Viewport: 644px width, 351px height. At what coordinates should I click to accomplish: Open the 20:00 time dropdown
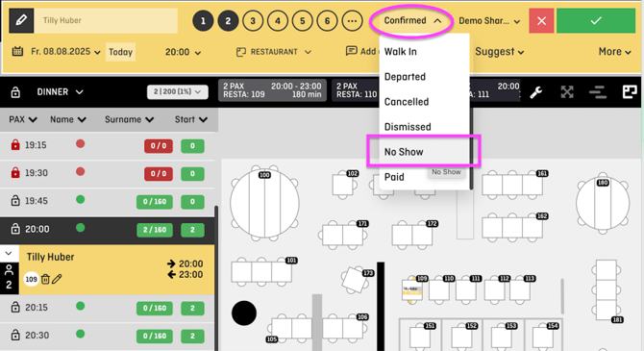[183, 52]
